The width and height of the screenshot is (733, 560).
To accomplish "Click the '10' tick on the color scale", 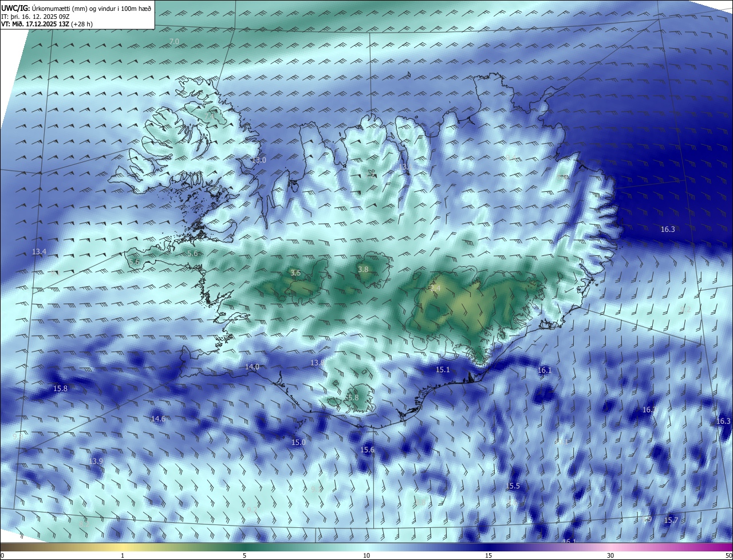I will click(x=366, y=556).
